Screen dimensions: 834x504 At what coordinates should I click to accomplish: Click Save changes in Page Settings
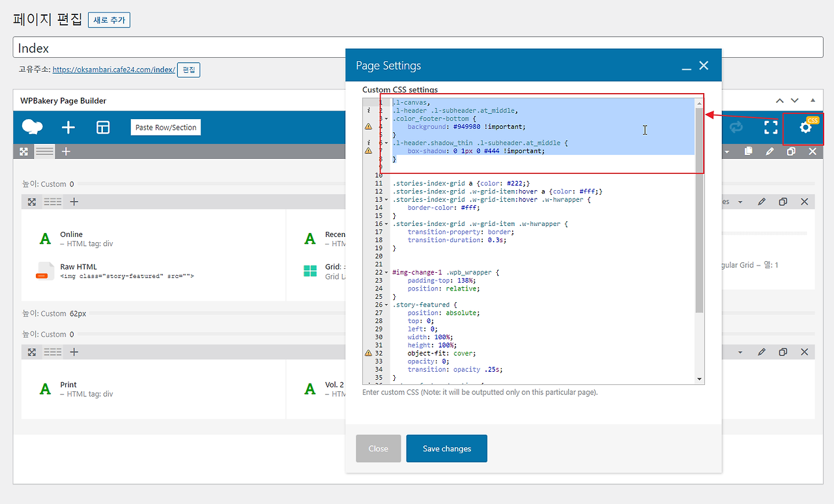(x=446, y=449)
